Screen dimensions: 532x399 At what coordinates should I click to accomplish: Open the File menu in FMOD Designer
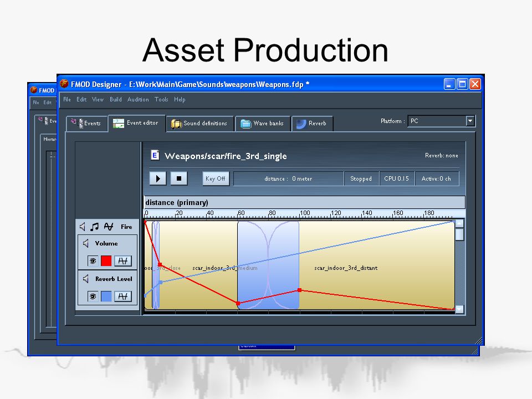[67, 99]
